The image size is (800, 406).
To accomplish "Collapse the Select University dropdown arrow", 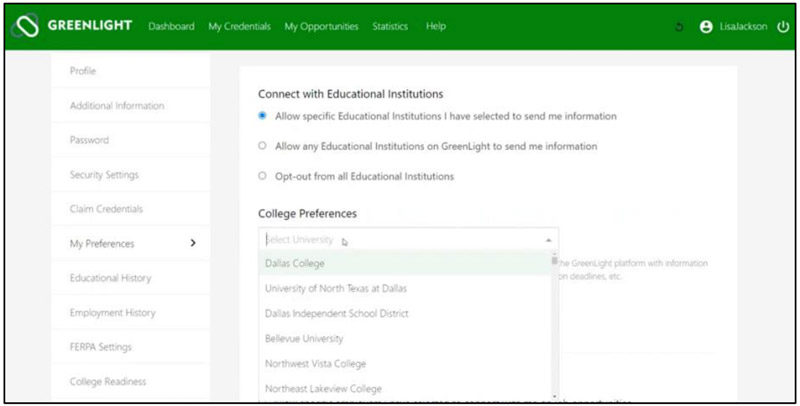I will (x=548, y=240).
